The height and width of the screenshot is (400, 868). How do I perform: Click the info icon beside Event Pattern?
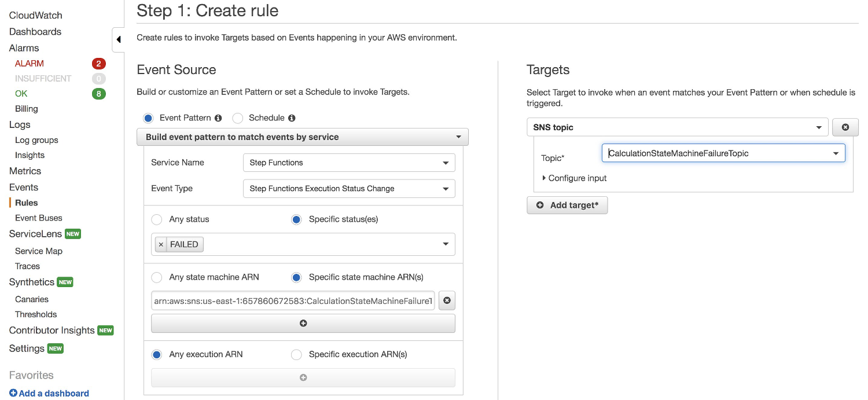[x=218, y=118]
